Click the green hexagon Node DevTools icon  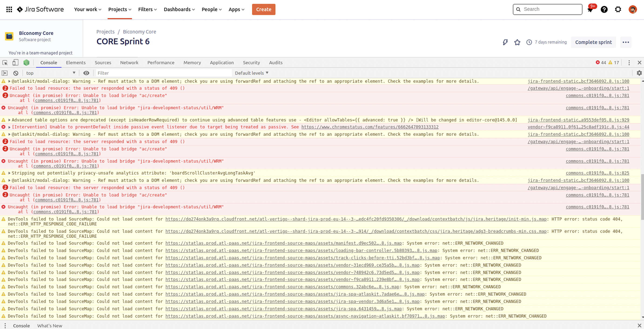(27, 63)
